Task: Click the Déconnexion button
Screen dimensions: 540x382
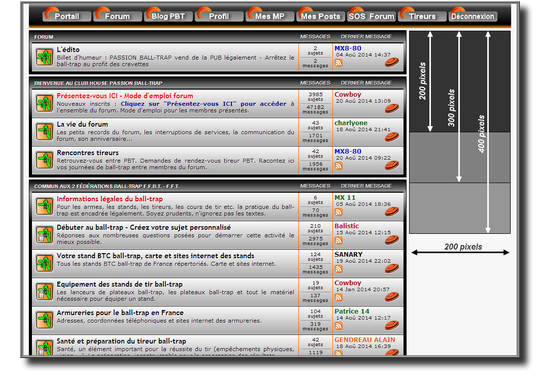Action: (x=473, y=16)
